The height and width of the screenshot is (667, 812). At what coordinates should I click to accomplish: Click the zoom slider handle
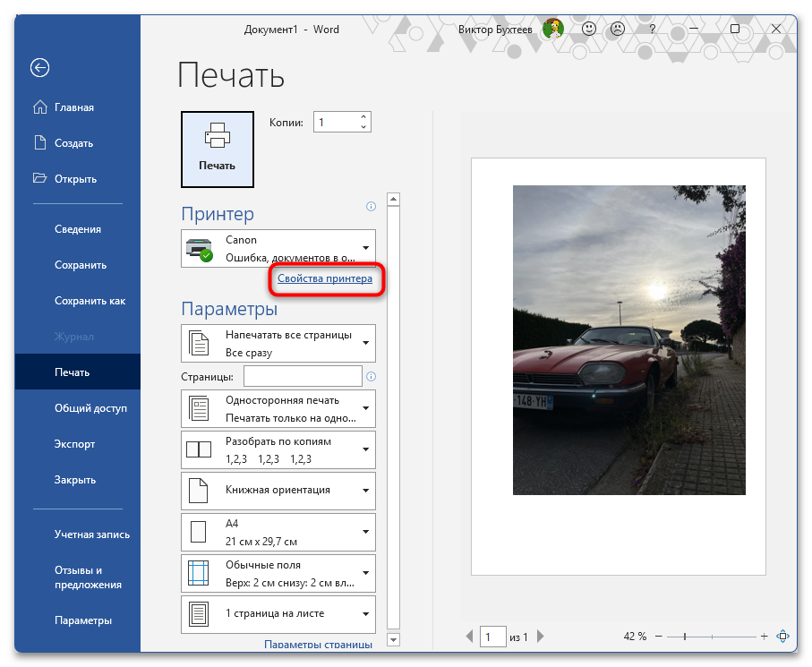[685, 637]
